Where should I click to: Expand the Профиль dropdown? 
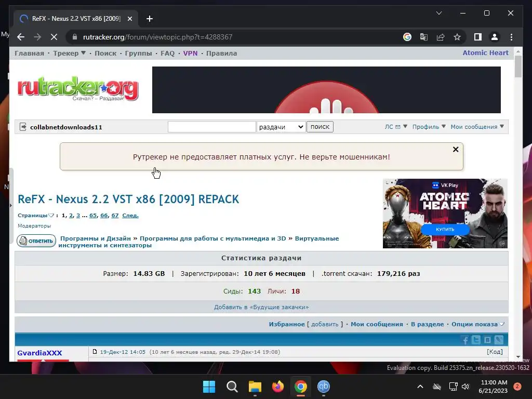pyautogui.click(x=429, y=127)
